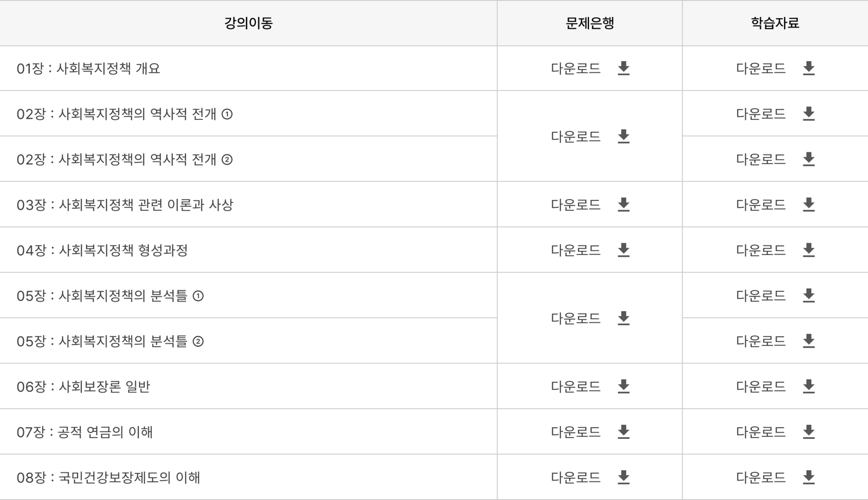The image size is (868, 500).
Task: Click 학습자료 download icon for chapter 04
Action: pyautogui.click(x=808, y=250)
